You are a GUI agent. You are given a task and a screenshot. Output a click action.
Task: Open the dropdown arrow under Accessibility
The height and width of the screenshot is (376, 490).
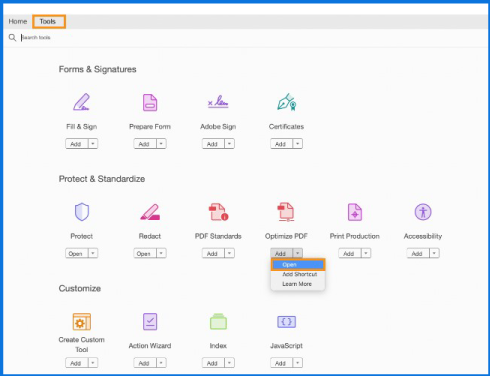click(434, 253)
